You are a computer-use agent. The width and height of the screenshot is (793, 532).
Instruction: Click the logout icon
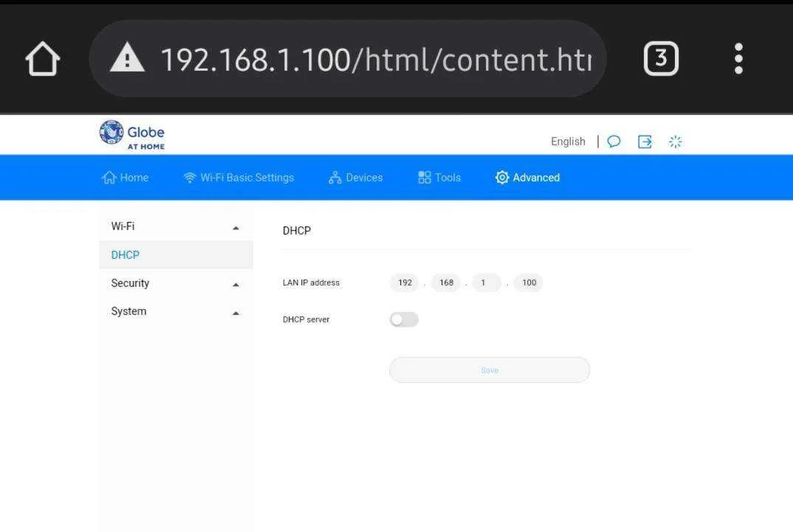point(645,142)
